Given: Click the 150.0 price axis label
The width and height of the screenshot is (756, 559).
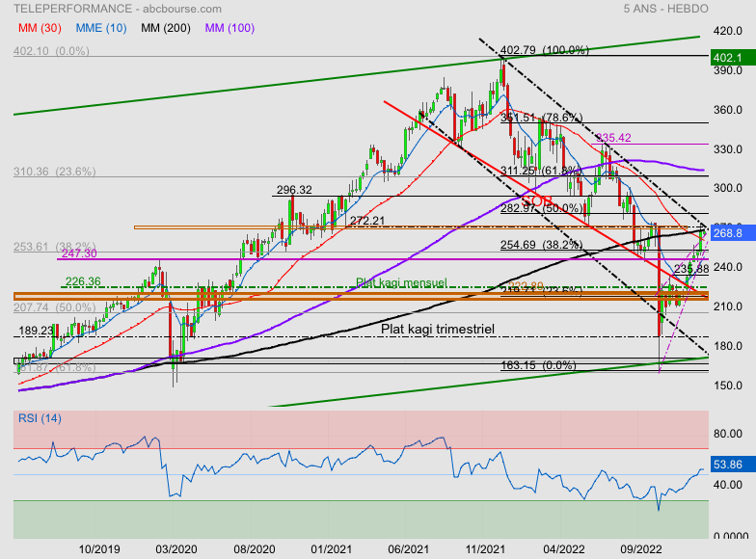Looking at the screenshot, I should [x=727, y=386].
